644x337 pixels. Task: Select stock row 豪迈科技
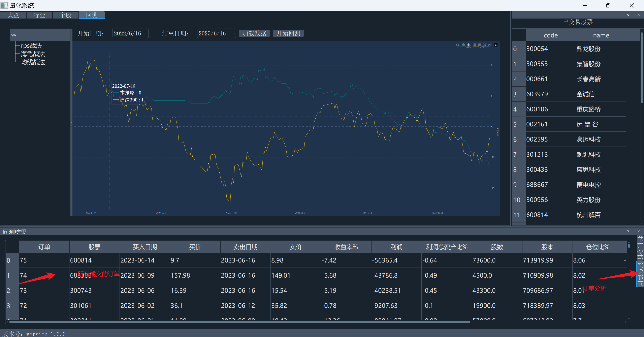(601, 139)
